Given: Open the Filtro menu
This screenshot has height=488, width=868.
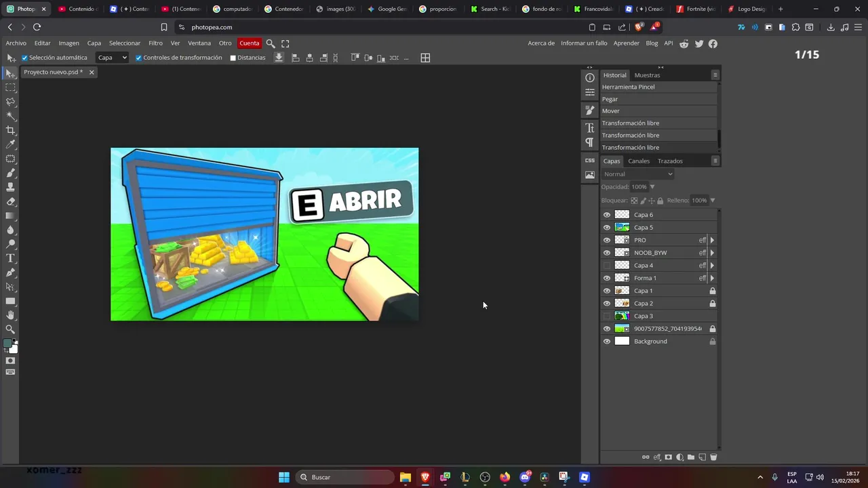Looking at the screenshot, I should coord(155,43).
